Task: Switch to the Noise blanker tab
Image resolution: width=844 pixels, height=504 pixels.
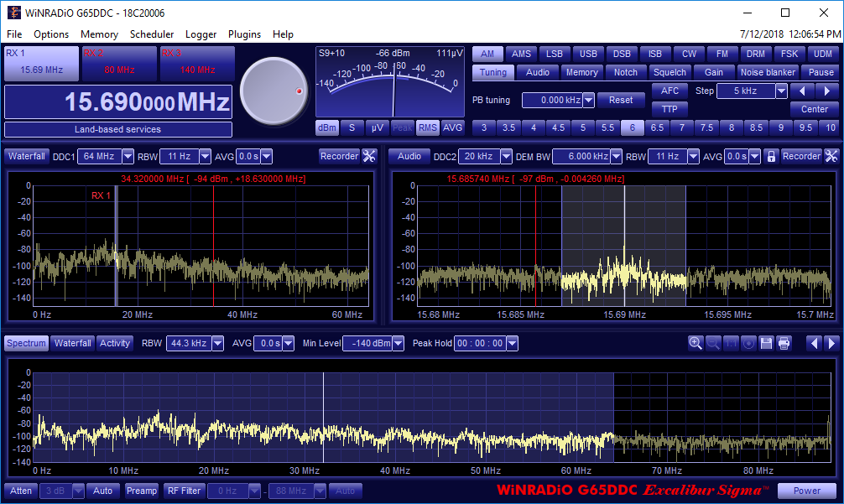Action: click(x=768, y=72)
